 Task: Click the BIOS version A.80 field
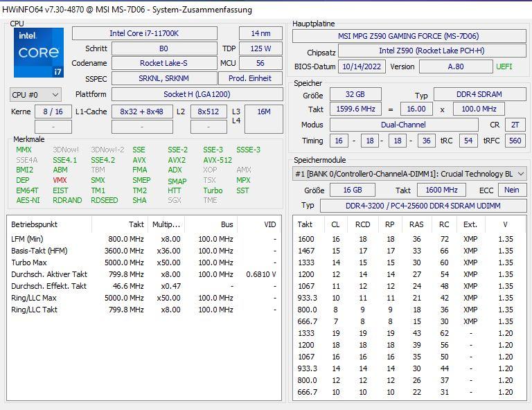pos(456,66)
